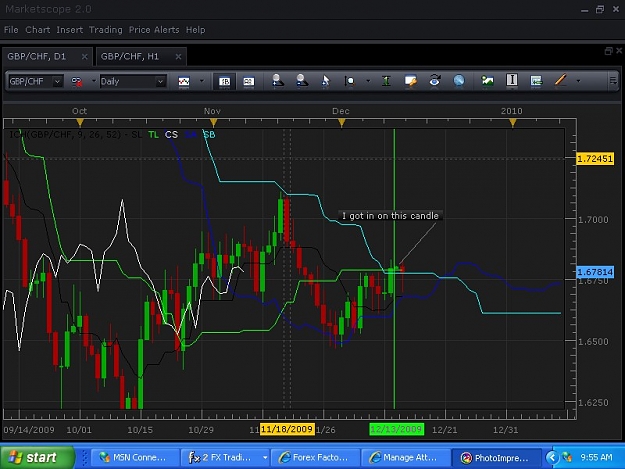Open Forex Factory taskbar item
The width and height of the screenshot is (625, 469).
click(316, 458)
